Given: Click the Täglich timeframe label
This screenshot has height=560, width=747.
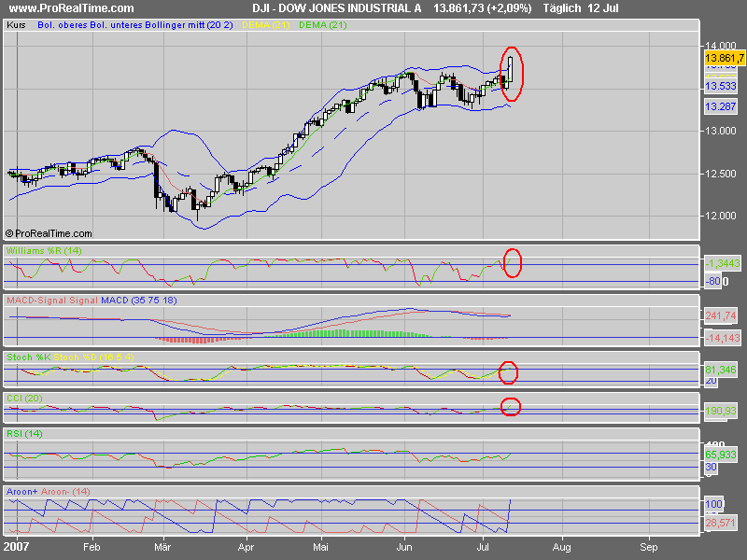Looking at the screenshot, I should click(x=561, y=8).
